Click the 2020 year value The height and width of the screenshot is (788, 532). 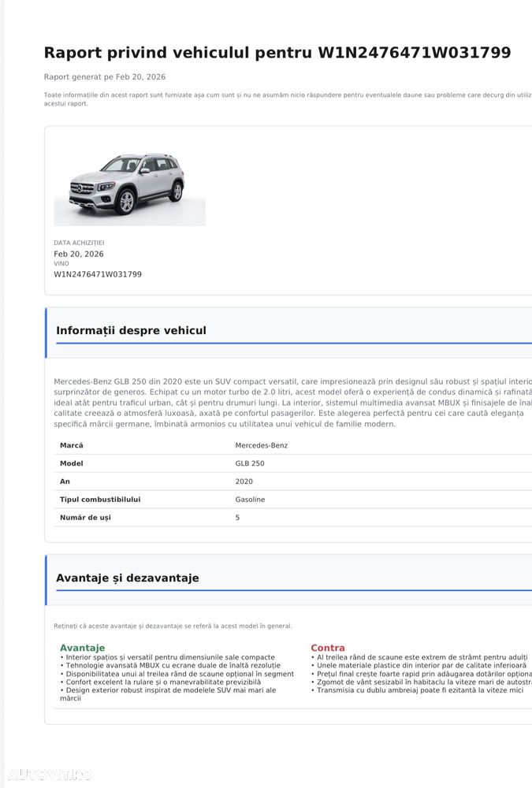[244, 481]
